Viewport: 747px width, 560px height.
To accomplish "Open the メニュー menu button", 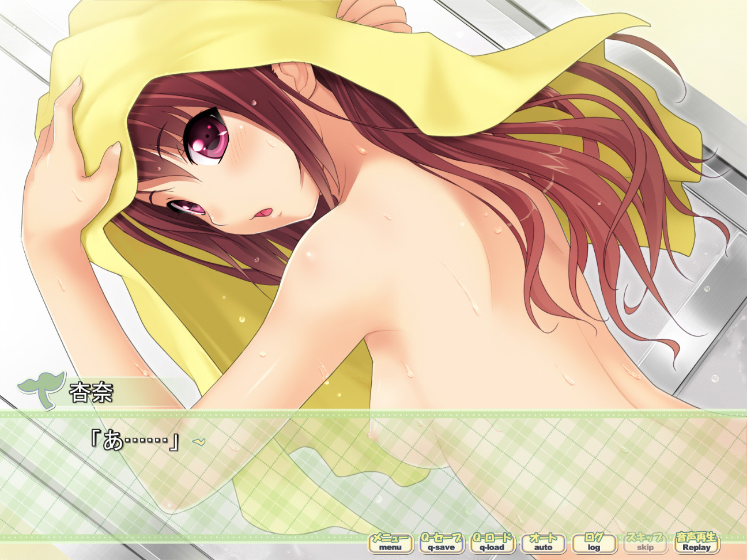I will pos(390,543).
